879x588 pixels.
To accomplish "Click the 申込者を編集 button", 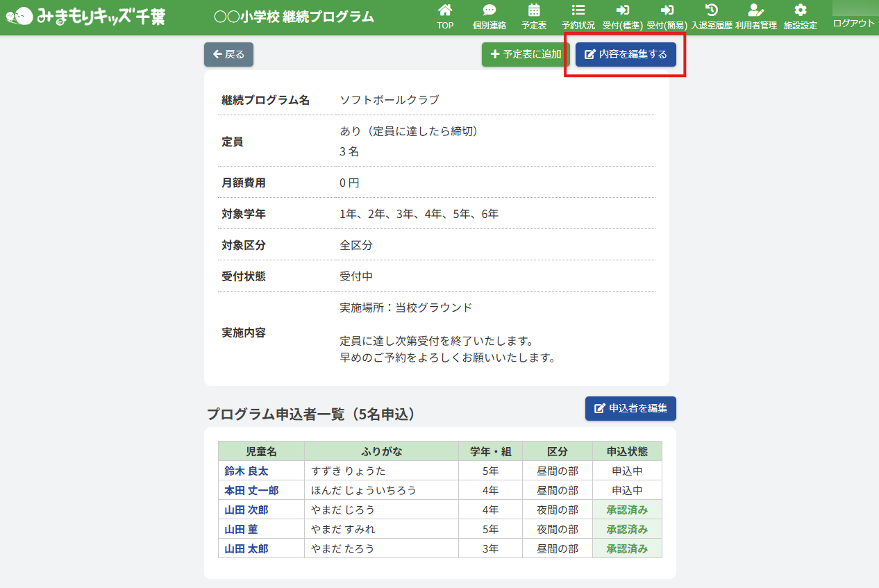I will click(x=630, y=408).
